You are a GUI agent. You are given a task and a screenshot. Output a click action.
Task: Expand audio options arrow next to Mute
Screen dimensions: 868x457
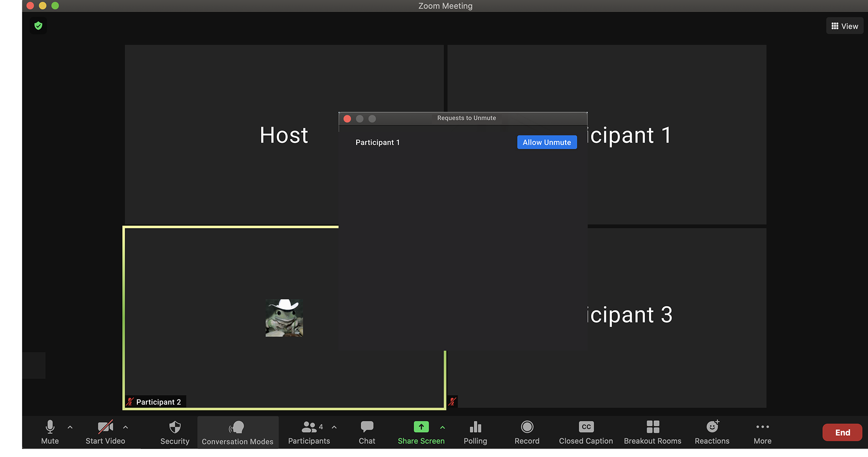pos(70,427)
